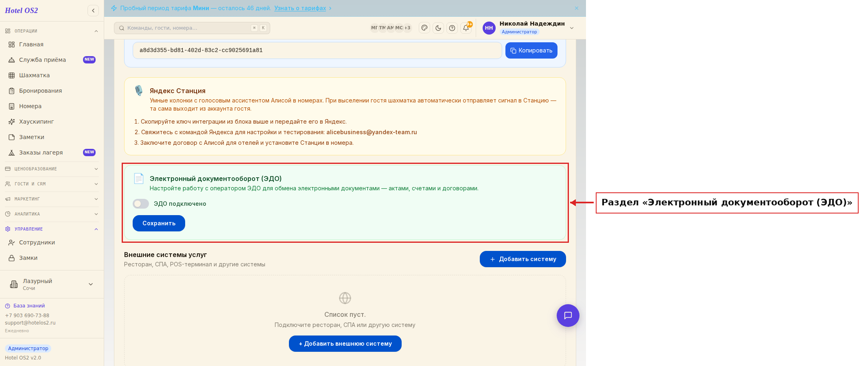This screenshot has width=868, height=366.
Task: Open the Лазурный hotel selector dropdown
Action: (x=52, y=284)
